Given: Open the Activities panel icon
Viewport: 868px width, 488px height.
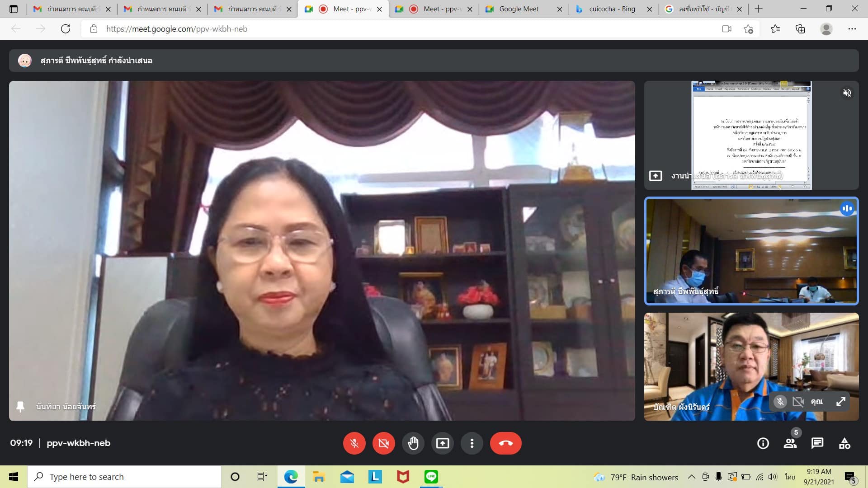Looking at the screenshot, I should (x=844, y=444).
